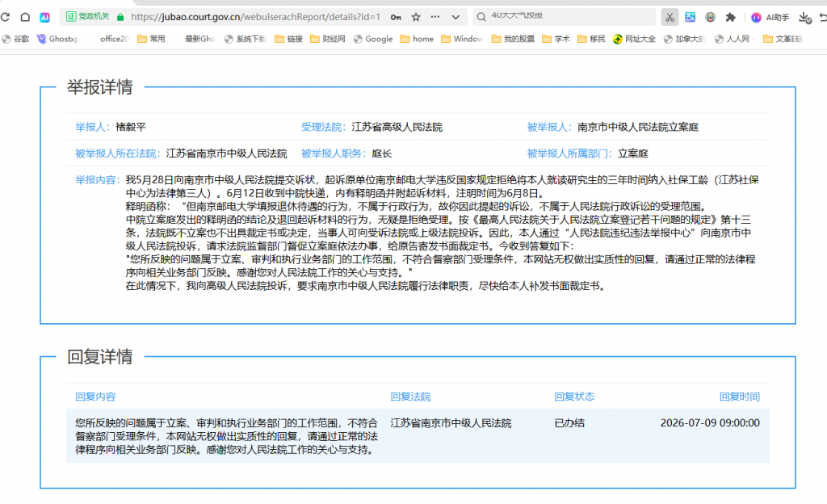This screenshot has width=827, height=504.
Task: Select the reporter name 褚毅平
Action: point(131,127)
